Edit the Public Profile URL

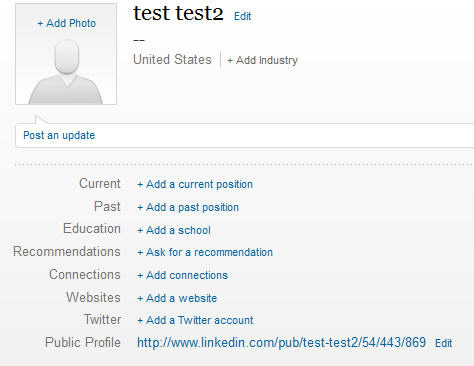pyautogui.click(x=444, y=343)
